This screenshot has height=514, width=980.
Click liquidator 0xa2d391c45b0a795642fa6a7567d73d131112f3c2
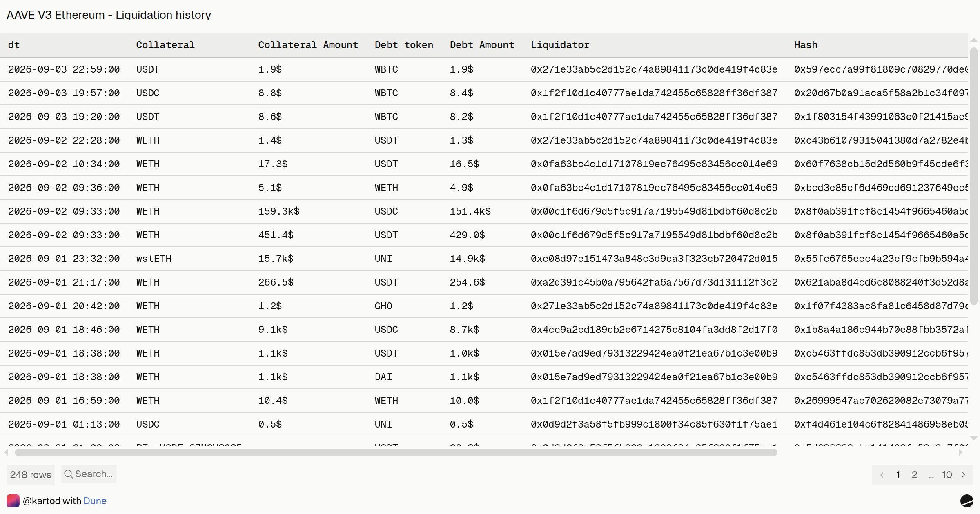(654, 282)
